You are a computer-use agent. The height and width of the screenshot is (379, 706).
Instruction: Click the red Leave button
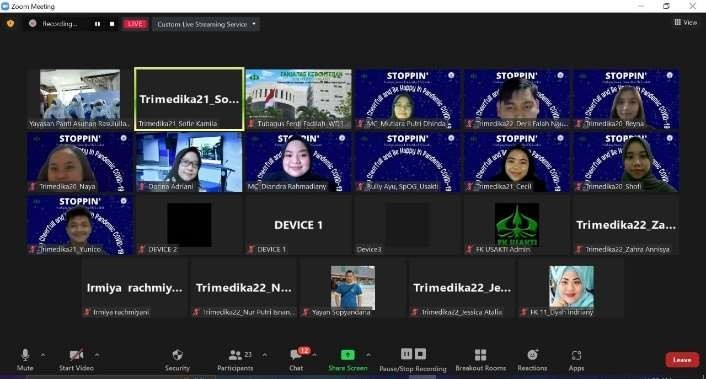coord(682,360)
